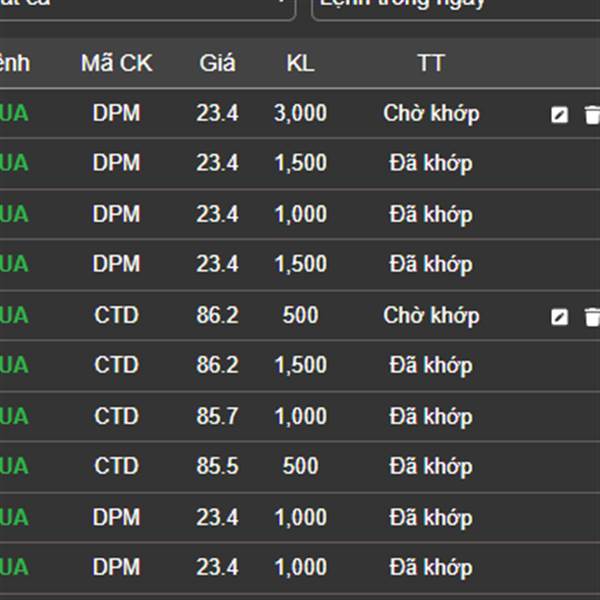Edit the pending DPM 3,000 order
The height and width of the screenshot is (600, 600).
pos(560,115)
